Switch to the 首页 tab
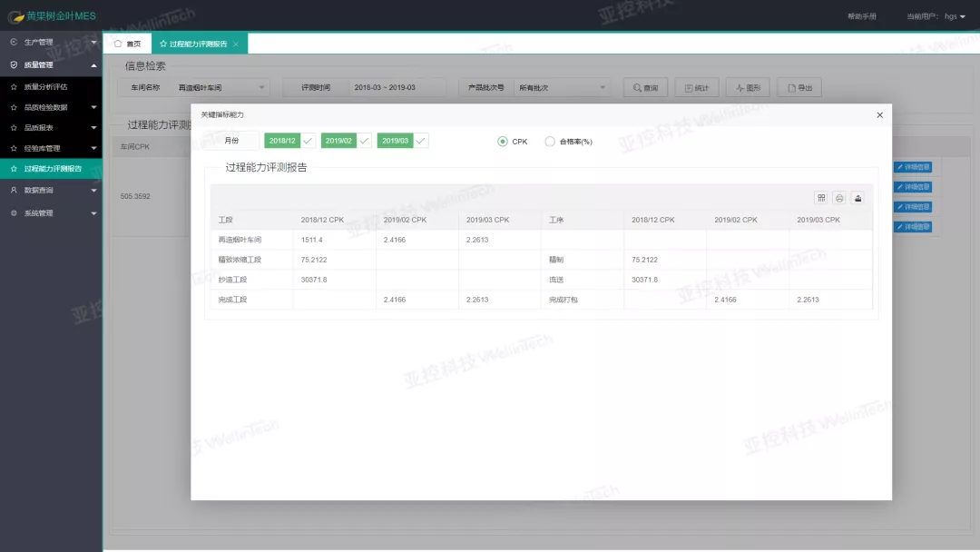Image resolution: width=980 pixels, height=552 pixels. pyautogui.click(x=128, y=44)
